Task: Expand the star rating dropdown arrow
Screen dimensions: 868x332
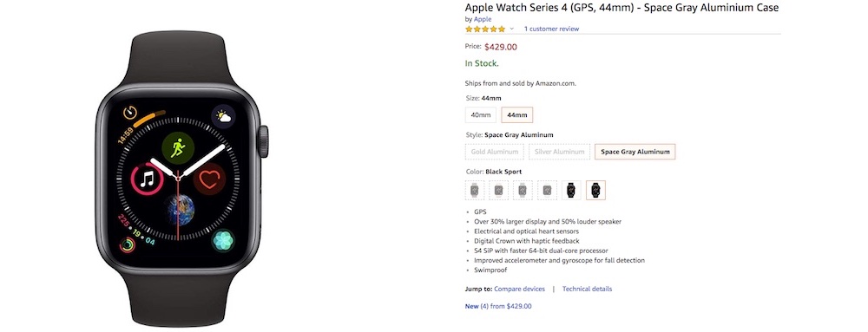Action: pyautogui.click(x=511, y=29)
